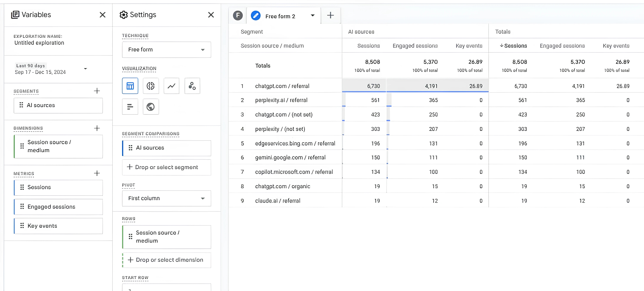Grab the drag handle of Session source / medium dimension in Variables
The width and height of the screenshot is (644, 291).
click(22, 146)
